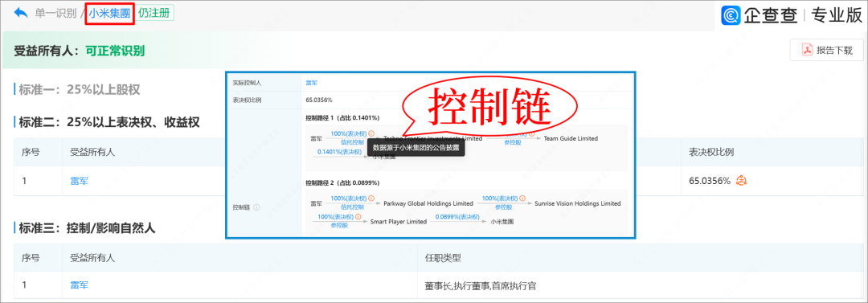Screen dimensions: 868x303
Task: Download the report with 报告下载 button
Action: pos(827,51)
